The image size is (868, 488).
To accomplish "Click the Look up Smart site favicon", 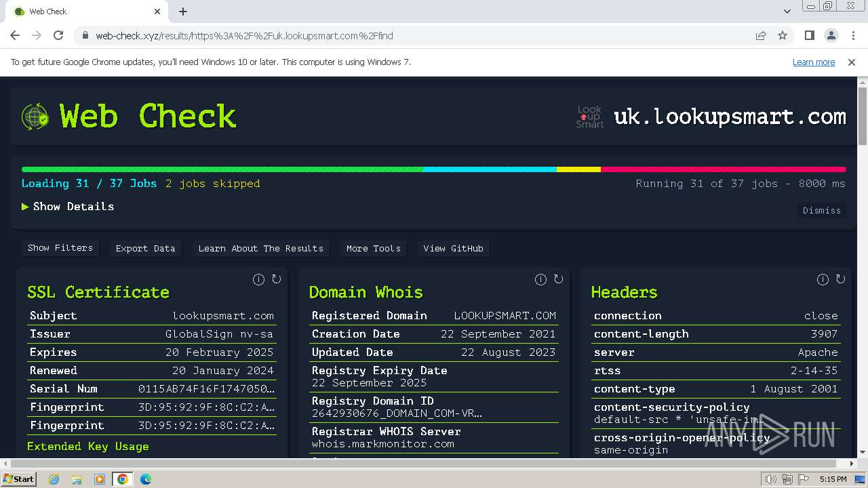I will coord(589,117).
